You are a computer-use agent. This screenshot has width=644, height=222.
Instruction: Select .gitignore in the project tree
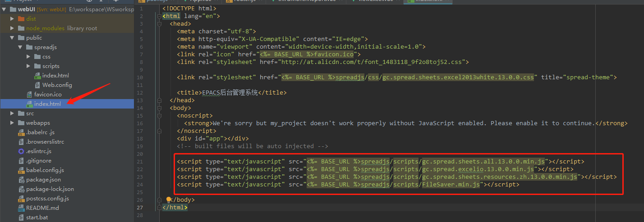(x=39, y=161)
